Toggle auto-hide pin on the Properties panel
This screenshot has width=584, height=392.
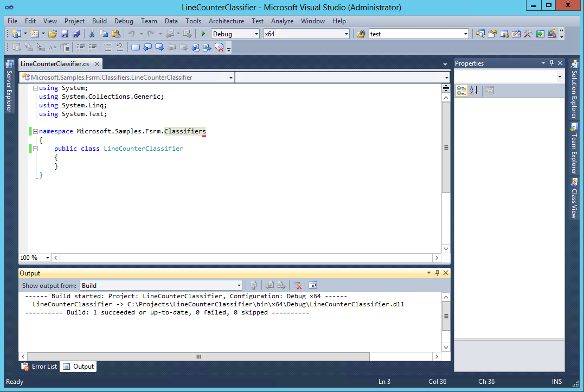click(551, 63)
